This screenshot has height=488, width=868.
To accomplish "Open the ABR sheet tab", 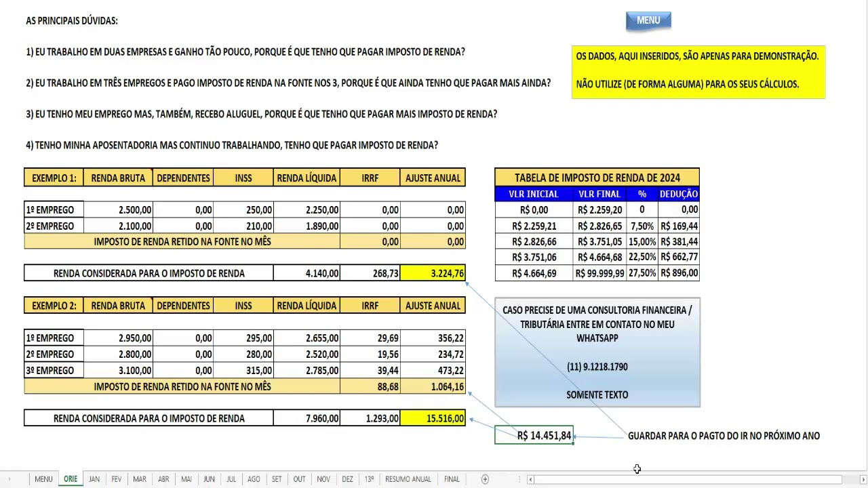I will [163, 479].
